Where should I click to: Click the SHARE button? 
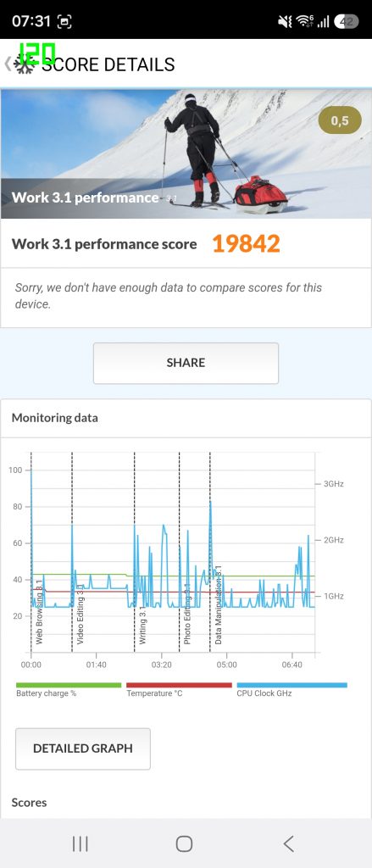point(186,363)
